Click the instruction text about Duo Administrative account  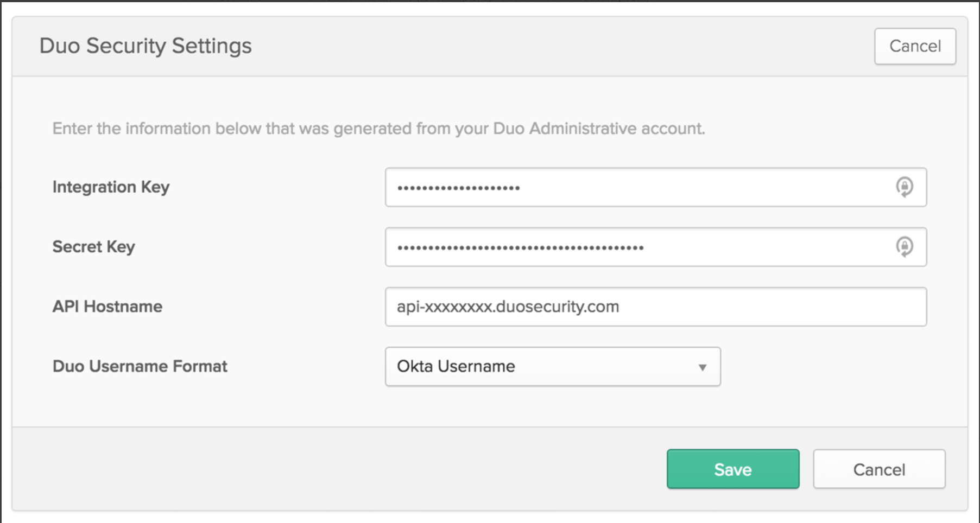378,129
